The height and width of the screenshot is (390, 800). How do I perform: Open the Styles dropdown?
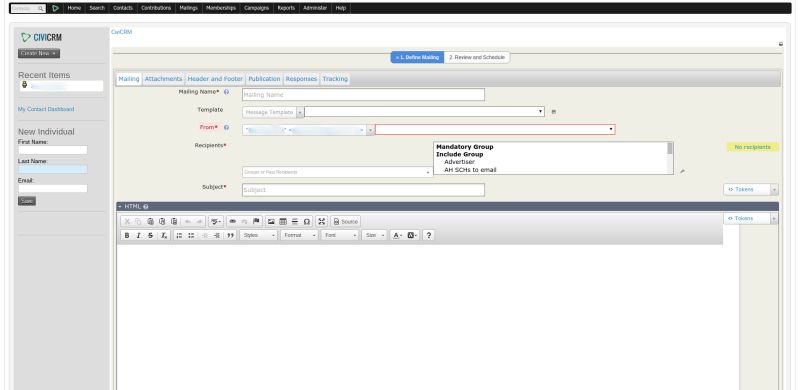point(258,235)
